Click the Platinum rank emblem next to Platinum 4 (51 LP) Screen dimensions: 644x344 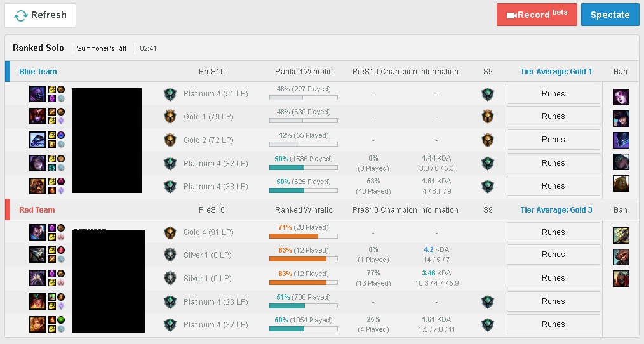point(170,95)
